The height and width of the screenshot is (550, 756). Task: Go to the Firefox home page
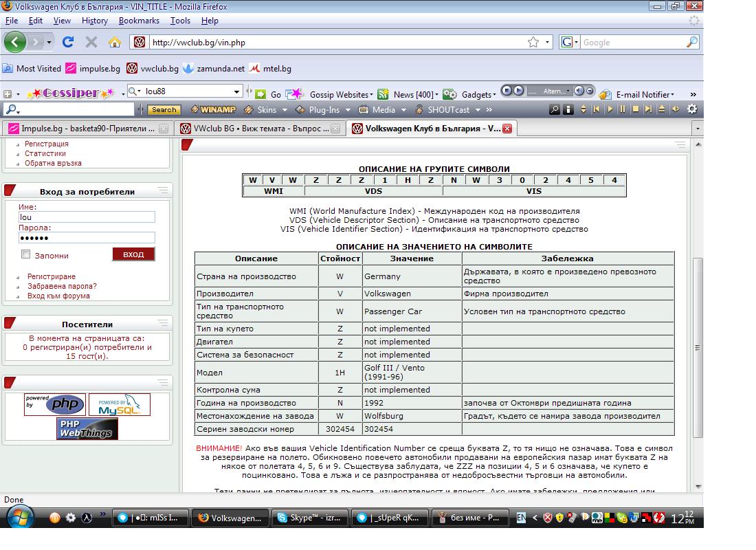tap(114, 42)
